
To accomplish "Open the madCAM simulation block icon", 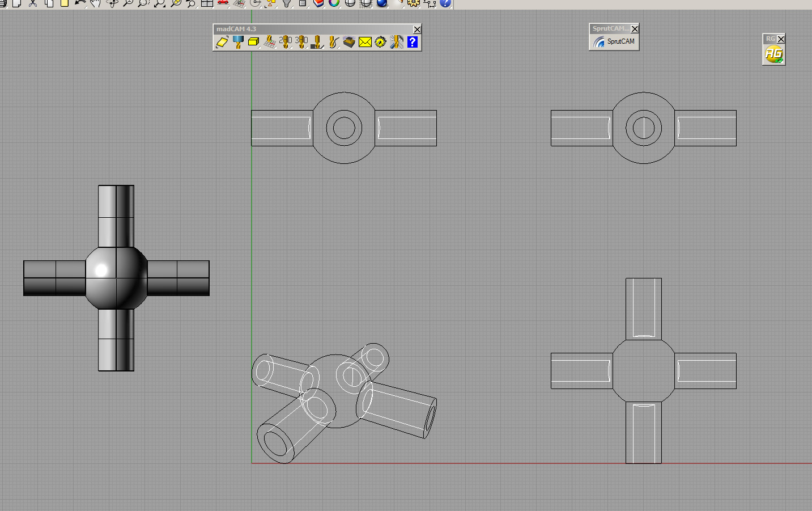I will (x=349, y=42).
